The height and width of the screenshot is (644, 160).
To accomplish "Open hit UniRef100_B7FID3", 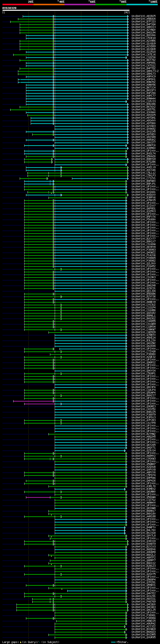I will tap(143, 21).
